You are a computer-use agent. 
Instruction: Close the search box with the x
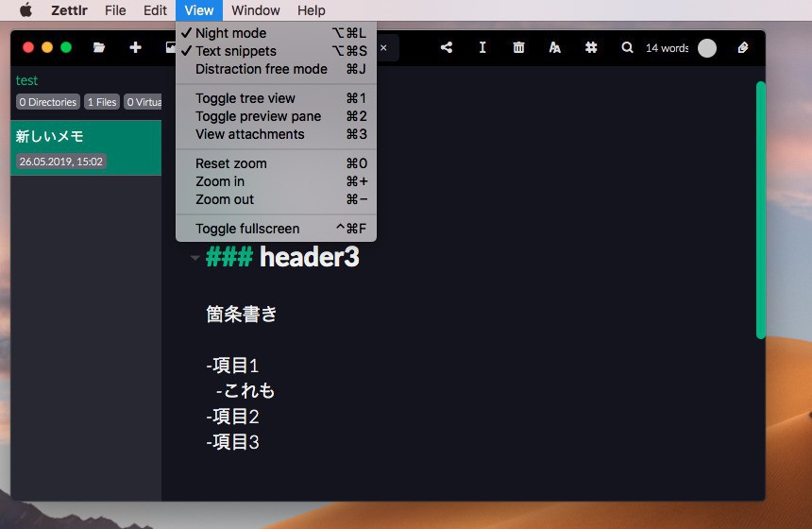click(x=383, y=47)
